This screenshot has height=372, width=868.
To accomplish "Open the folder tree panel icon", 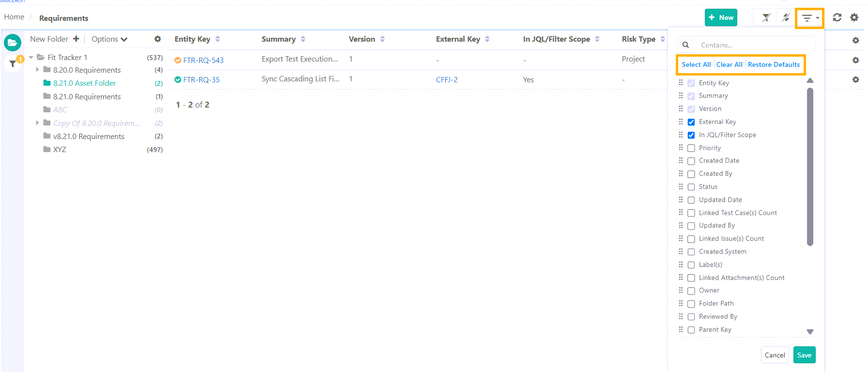I will [13, 43].
